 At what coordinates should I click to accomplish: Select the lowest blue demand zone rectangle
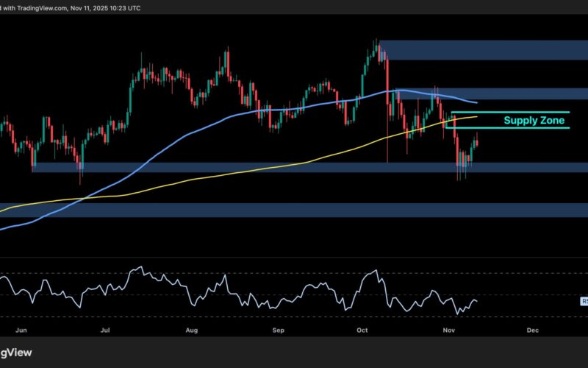(294, 210)
